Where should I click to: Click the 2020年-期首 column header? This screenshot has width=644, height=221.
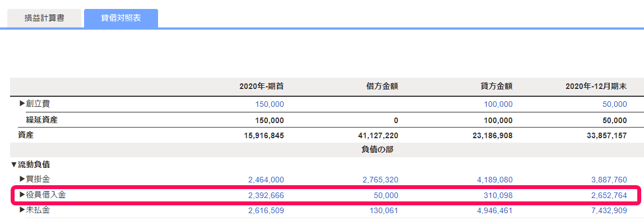coord(261,86)
